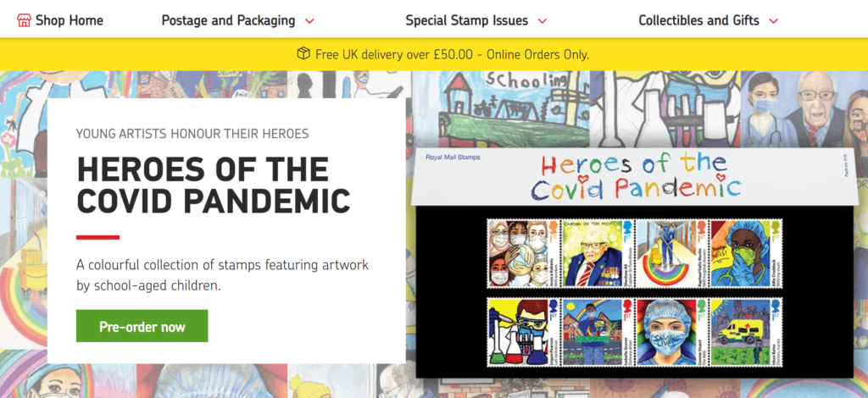Viewport: 868px width, 398px height.
Task: Click the delivery box icon in yellow banner
Action: (303, 53)
